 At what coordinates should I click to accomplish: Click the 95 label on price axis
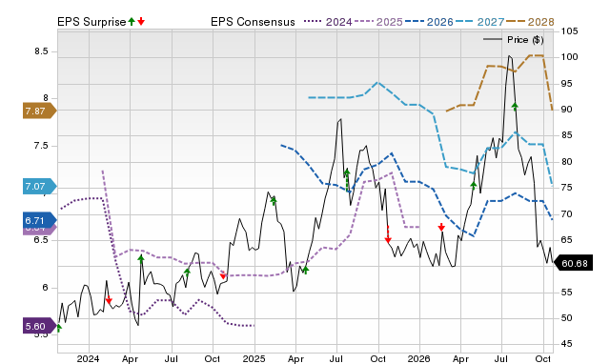pyautogui.click(x=566, y=84)
